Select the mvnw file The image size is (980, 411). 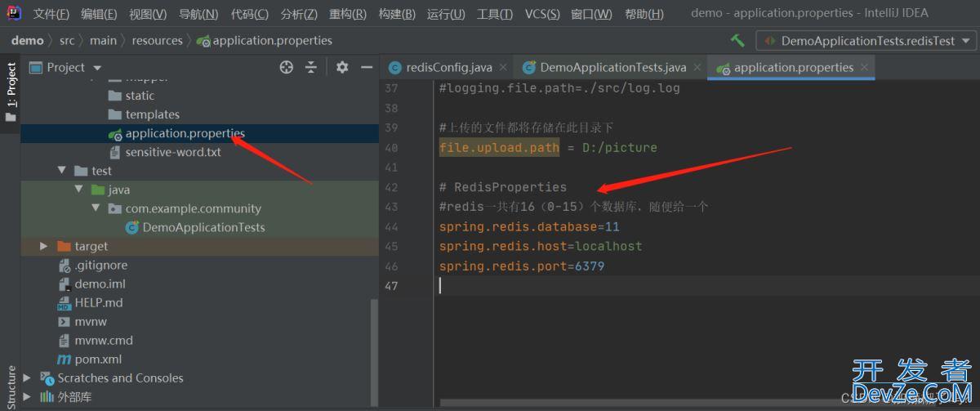[x=91, y=321]
